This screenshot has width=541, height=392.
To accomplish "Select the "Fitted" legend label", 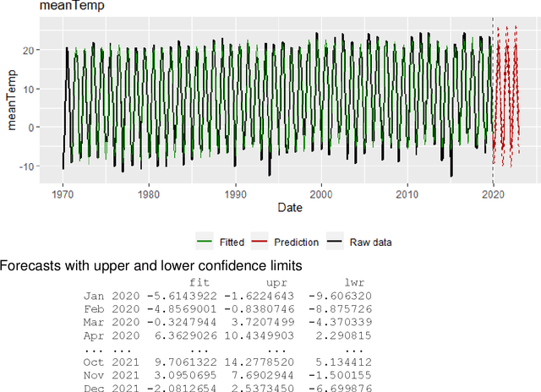I will click(230, 242).
